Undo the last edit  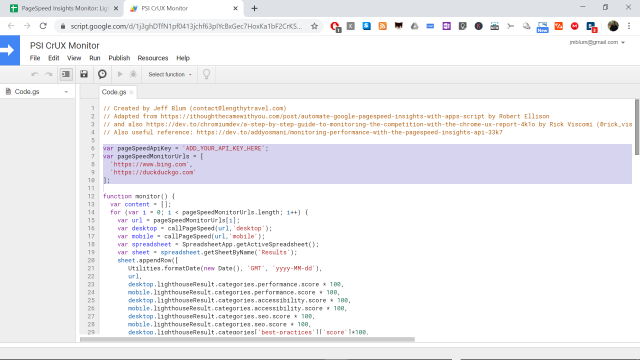(x=35, y=74)
